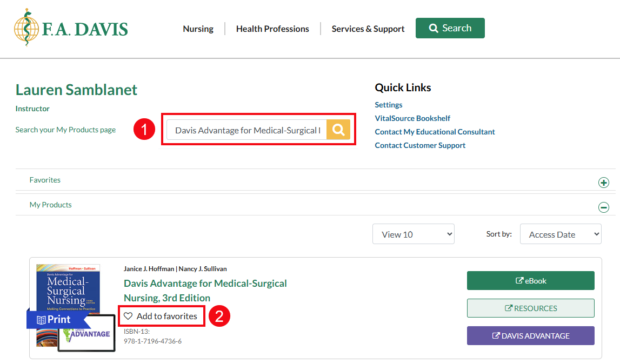Open the Access Date sort dropdown
Viewport: 620px width, 364px height.
pos(561,234)
